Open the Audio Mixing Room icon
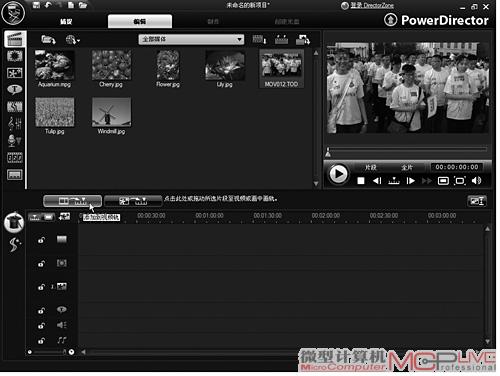500x376 pixels. [15, 123]
